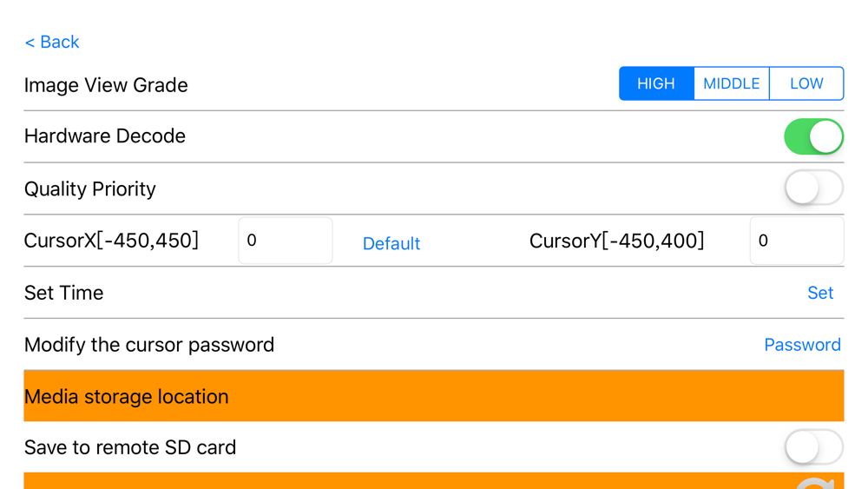Tap the Save to remote SD card label
Screen dimensions: 868x489
point(130,447)
